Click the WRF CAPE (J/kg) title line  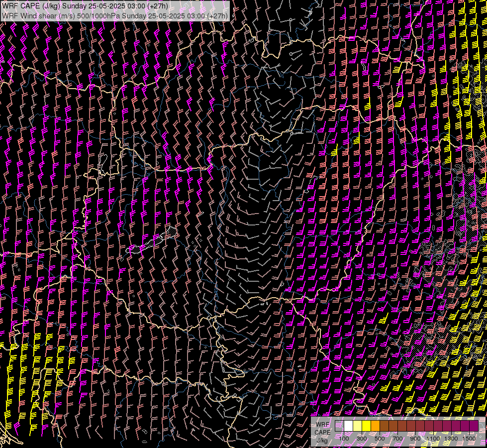85,6
